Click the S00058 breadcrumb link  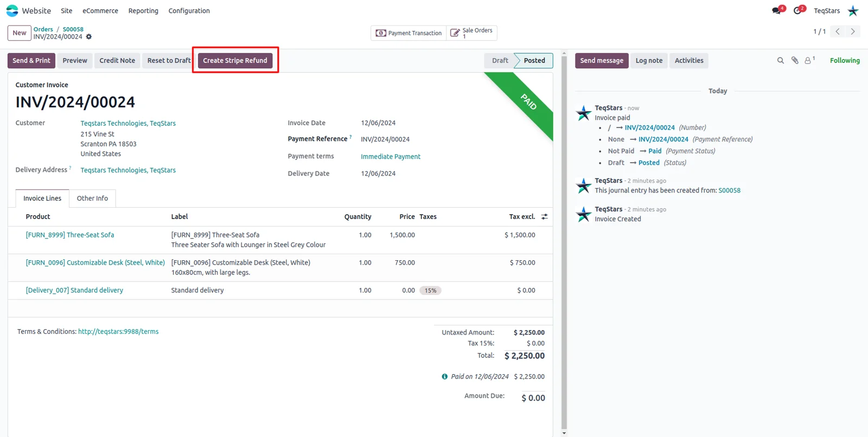pos(73,29)
